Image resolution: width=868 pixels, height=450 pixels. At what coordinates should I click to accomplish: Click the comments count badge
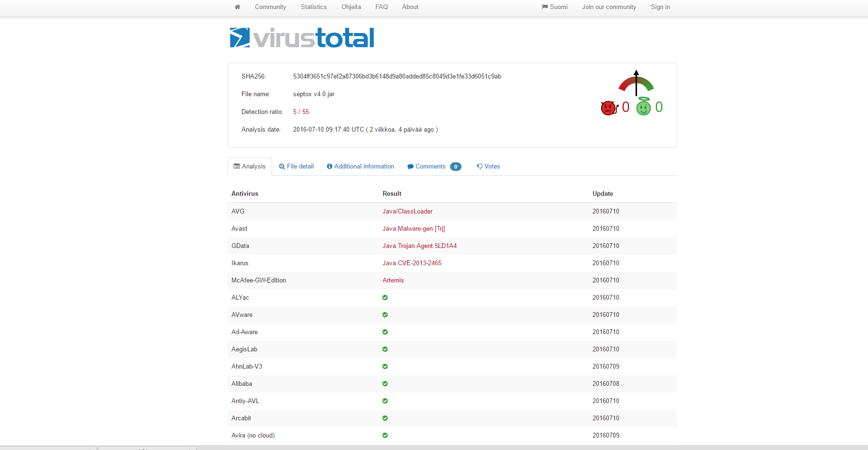pyautogui.click(x=456, y=167)
